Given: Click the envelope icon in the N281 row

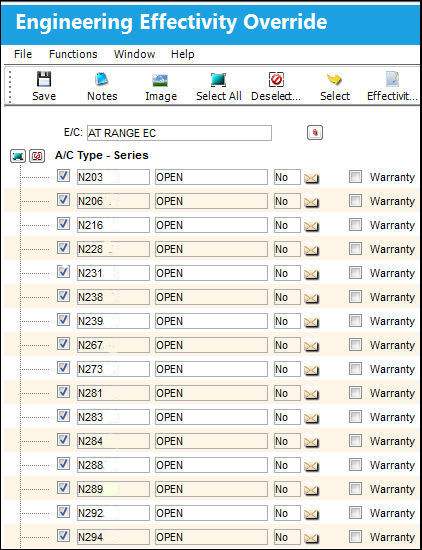Looking at the screenshot, I should coord(311,395).
